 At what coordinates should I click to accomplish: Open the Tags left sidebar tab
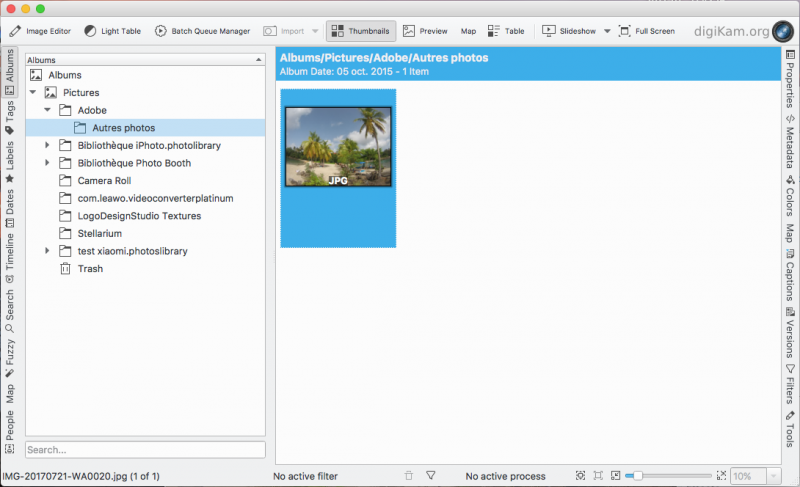coord(10,117)
